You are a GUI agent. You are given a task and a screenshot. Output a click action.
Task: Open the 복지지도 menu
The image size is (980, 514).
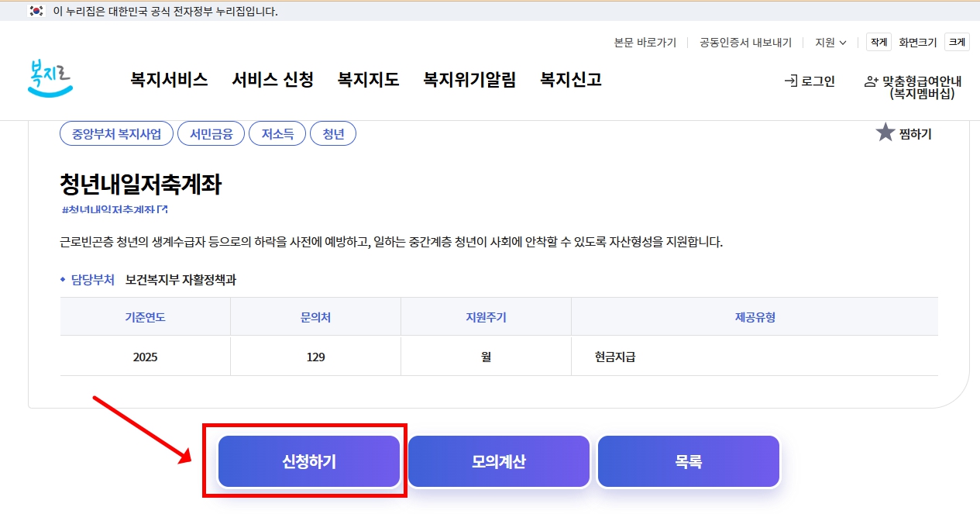tap(369, 80)
